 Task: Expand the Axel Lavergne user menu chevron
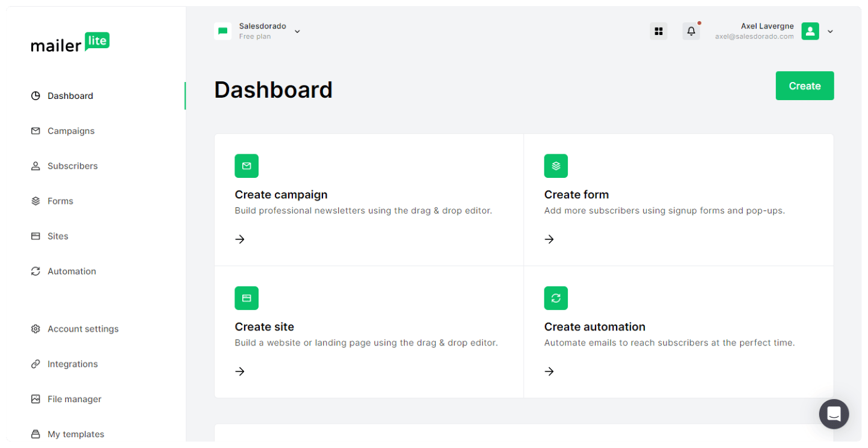coord(830,31)
